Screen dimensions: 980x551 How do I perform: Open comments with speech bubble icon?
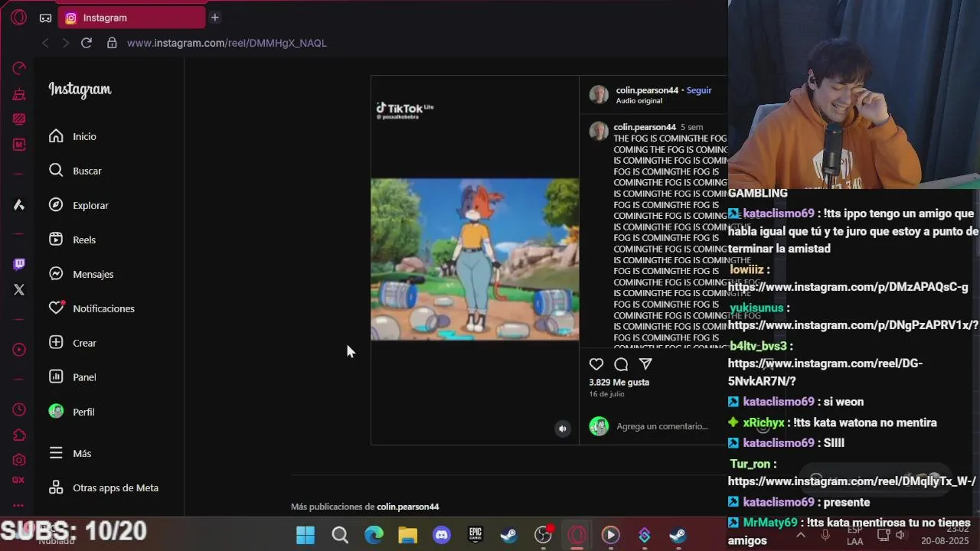(621, 364)
